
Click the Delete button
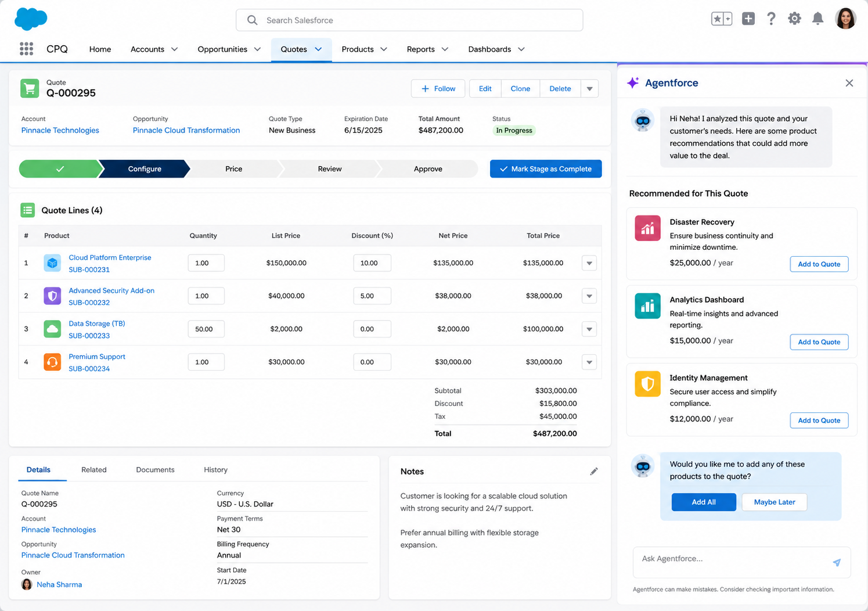tap(560, 89)
